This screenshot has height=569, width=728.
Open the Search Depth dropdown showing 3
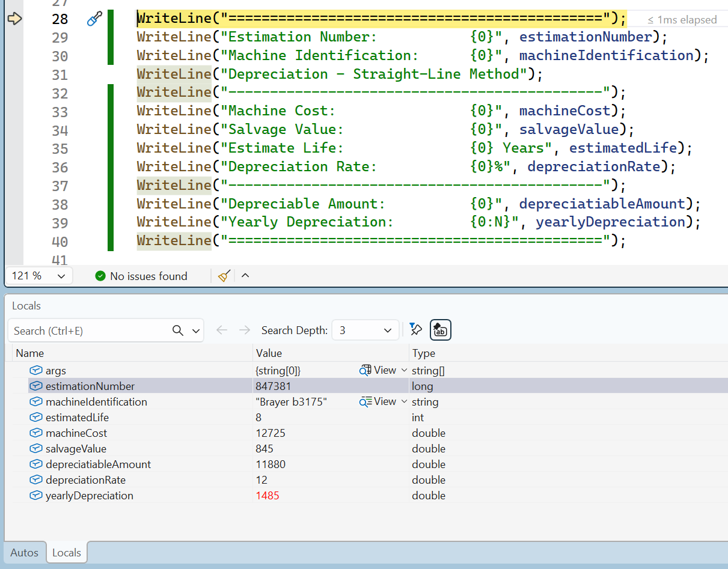(365, 330)
